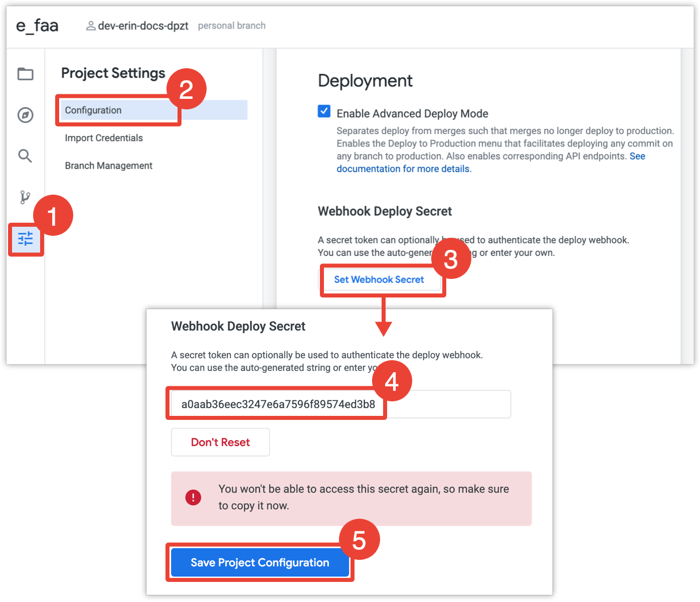Open Branch Management settings page
The width and height of the screenshot is (700, 602).
[108, 166]
